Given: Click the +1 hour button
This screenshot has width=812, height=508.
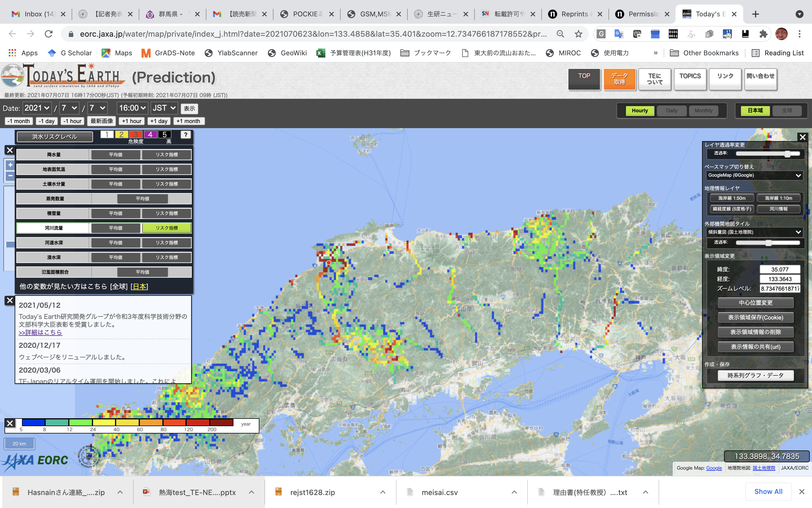Looking at the screenshot, I should coord(132,121).
